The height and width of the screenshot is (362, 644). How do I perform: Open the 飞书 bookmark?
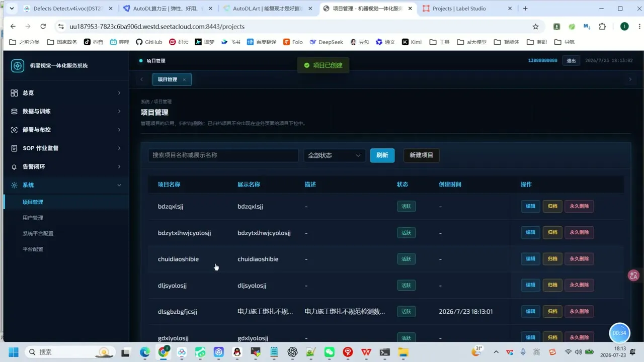[231, 42]
